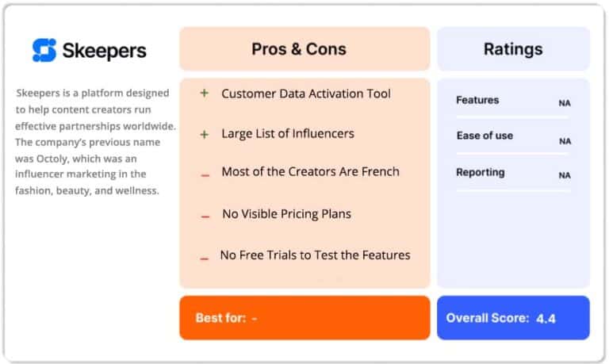The image size is (609, 364).
Task: Click the No Visible Pricing Plans text
Action: (x=286, y=213)
